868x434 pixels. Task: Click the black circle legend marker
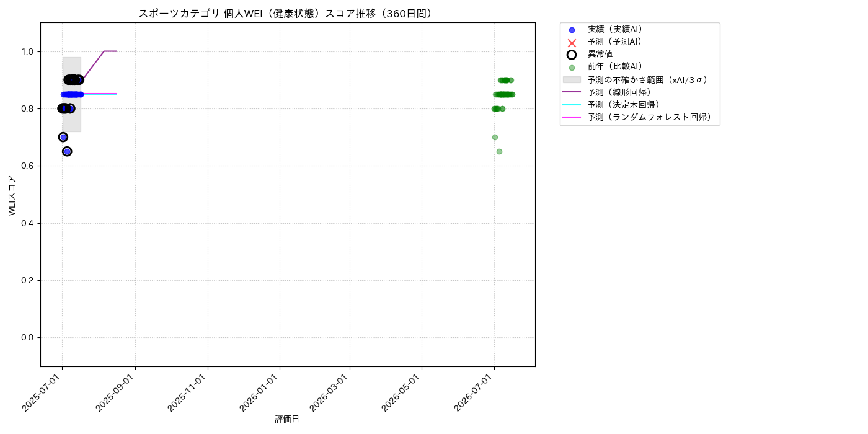(572, 55)
